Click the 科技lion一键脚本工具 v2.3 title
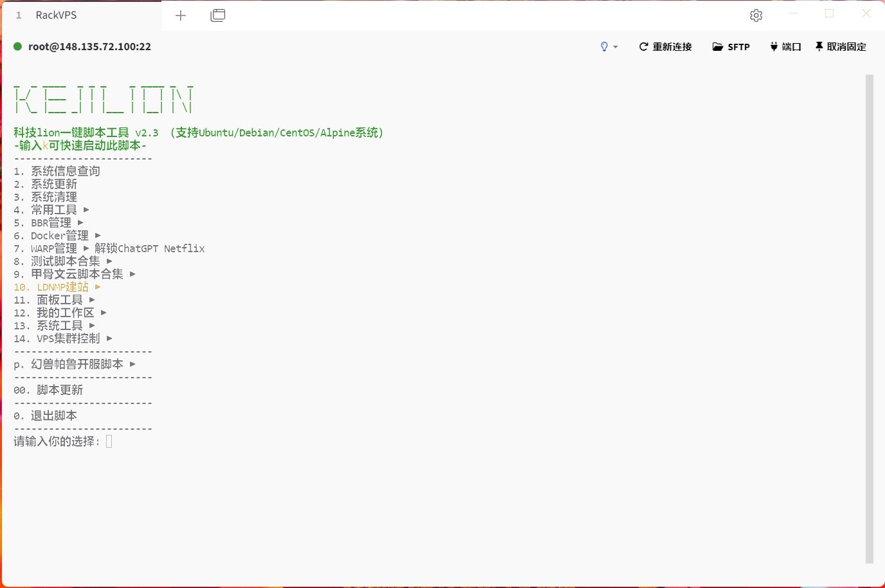The height and width of the screenshot is (588, 885). [86, 133]
